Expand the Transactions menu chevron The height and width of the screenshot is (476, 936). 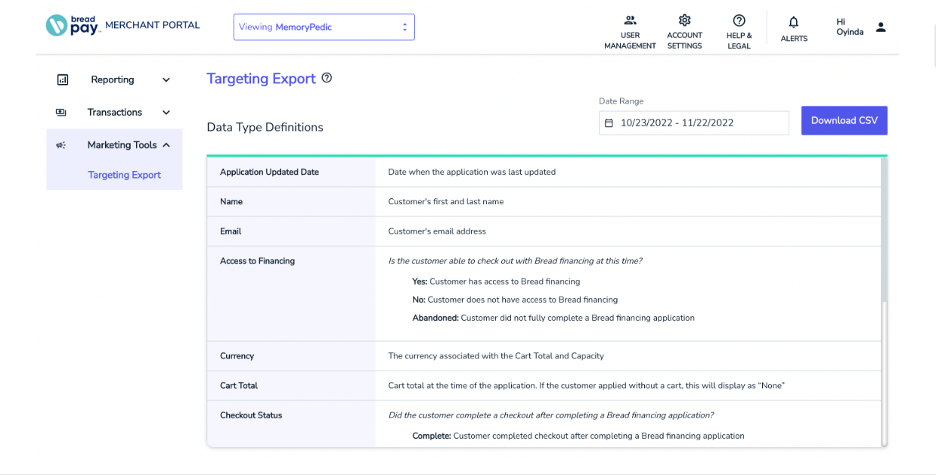point(166,112)
